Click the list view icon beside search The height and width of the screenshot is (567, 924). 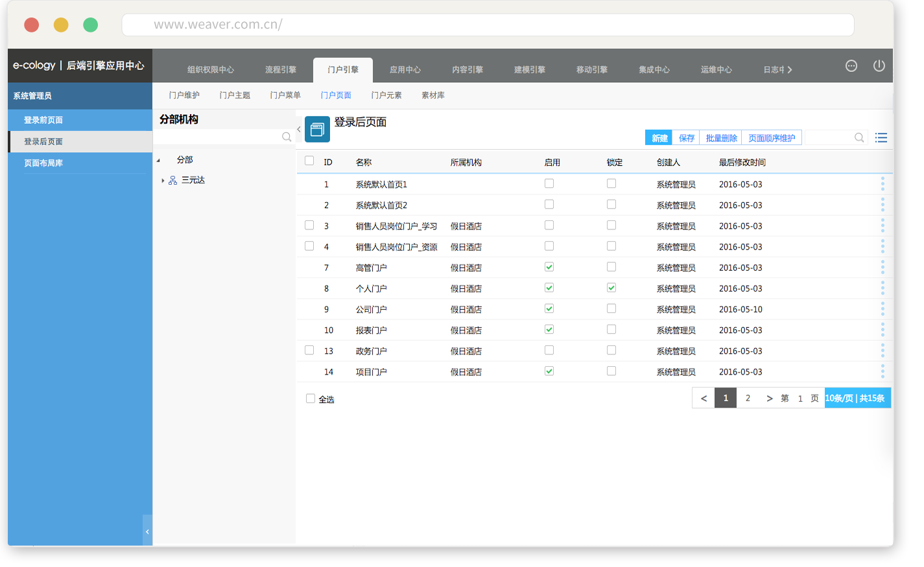(881, 138)
